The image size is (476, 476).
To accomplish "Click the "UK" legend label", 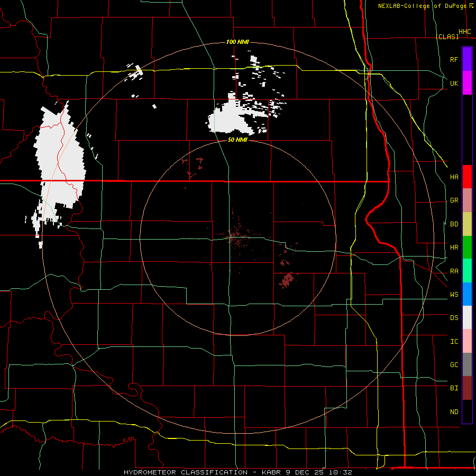I will 454,83.
